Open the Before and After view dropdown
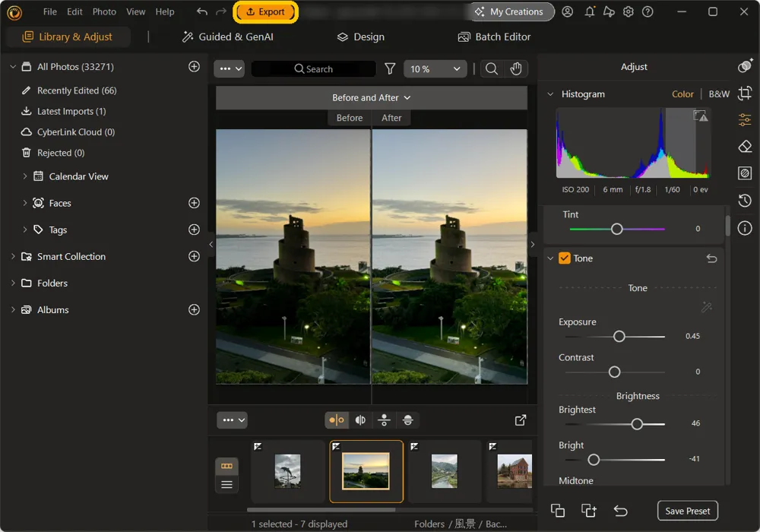This screenshot has width=760, height=532. click(x=372, y=98)
